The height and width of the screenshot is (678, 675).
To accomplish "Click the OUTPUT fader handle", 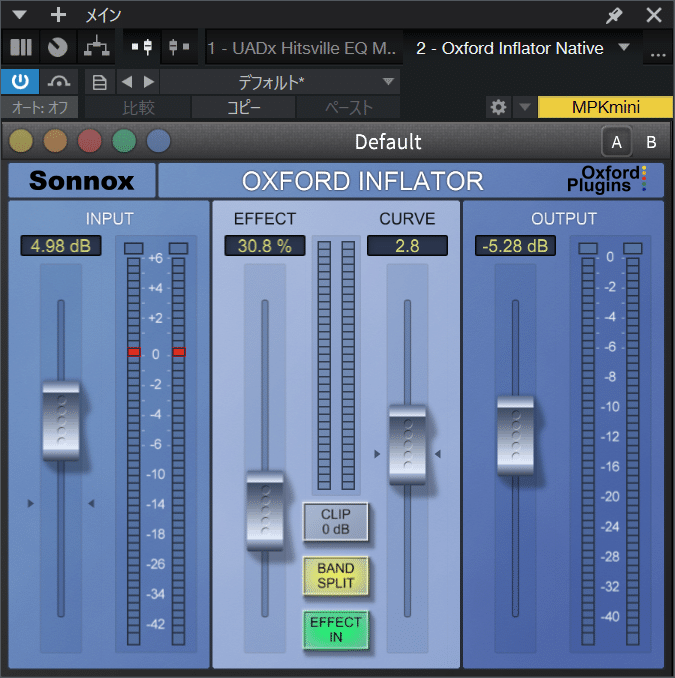I will (515, 436).
